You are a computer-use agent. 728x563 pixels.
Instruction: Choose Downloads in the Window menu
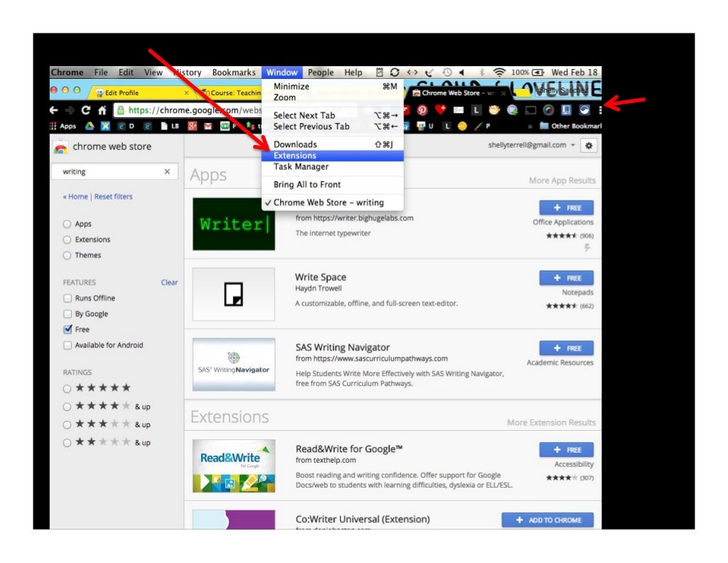pyautogui.click(x=333, y=144)
